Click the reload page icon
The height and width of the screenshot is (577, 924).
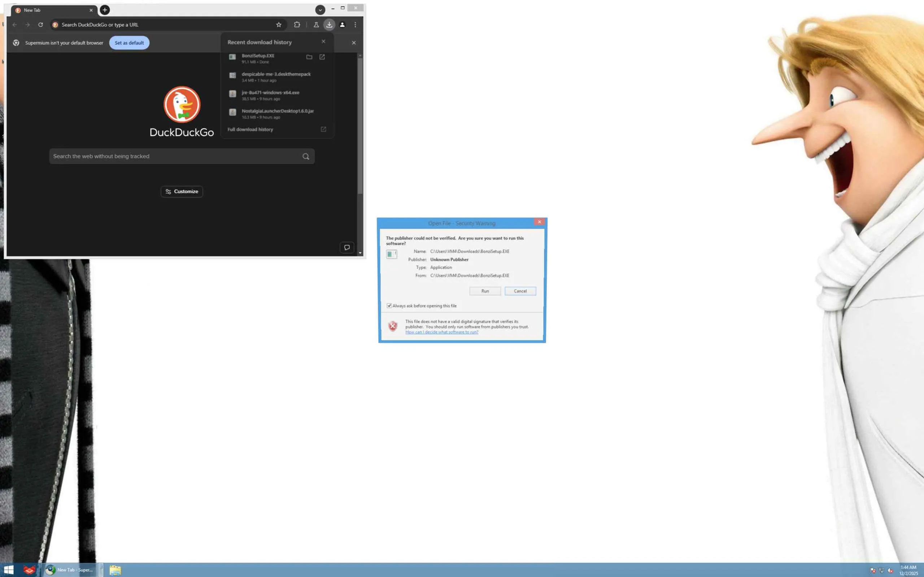[40, 25]
